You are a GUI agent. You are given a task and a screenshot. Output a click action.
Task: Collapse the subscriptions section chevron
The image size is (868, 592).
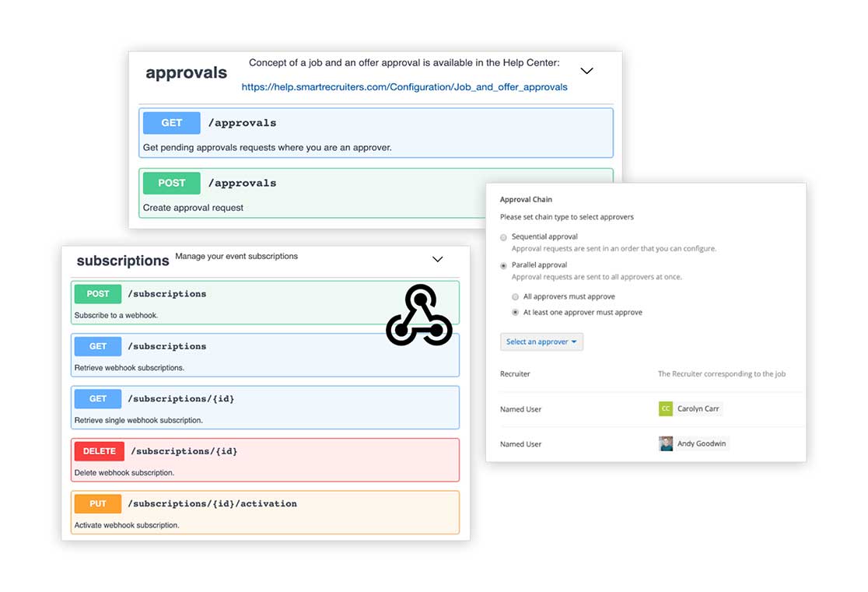point(437,259)
